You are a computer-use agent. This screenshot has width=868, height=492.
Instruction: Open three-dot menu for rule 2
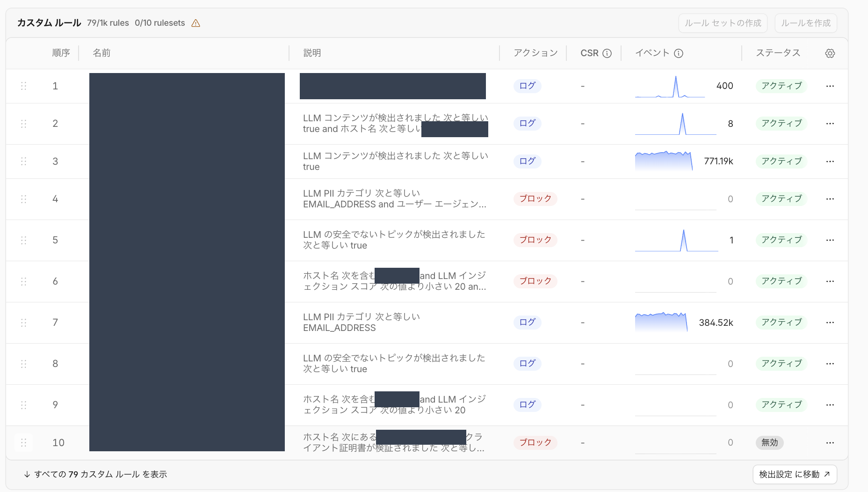point(830,124)
